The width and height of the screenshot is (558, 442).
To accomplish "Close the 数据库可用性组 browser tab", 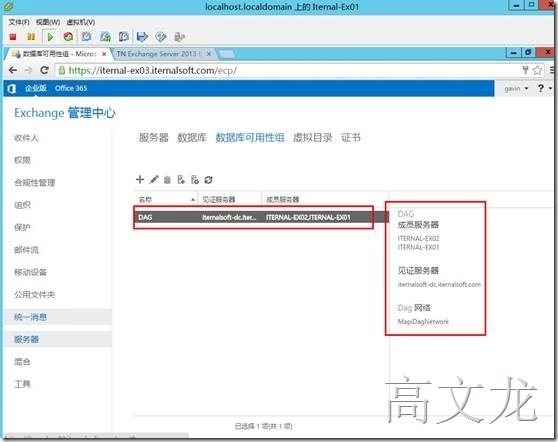I will click(x=104, y=54).
